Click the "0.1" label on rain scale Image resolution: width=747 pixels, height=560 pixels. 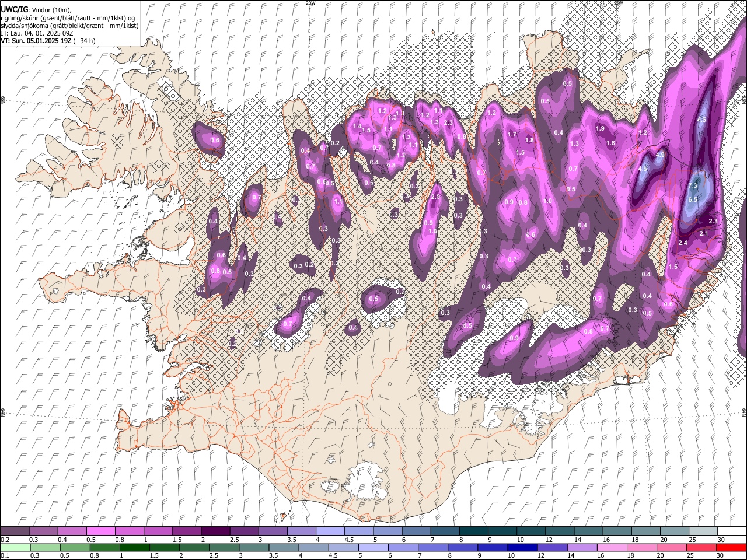pos(5,555)
